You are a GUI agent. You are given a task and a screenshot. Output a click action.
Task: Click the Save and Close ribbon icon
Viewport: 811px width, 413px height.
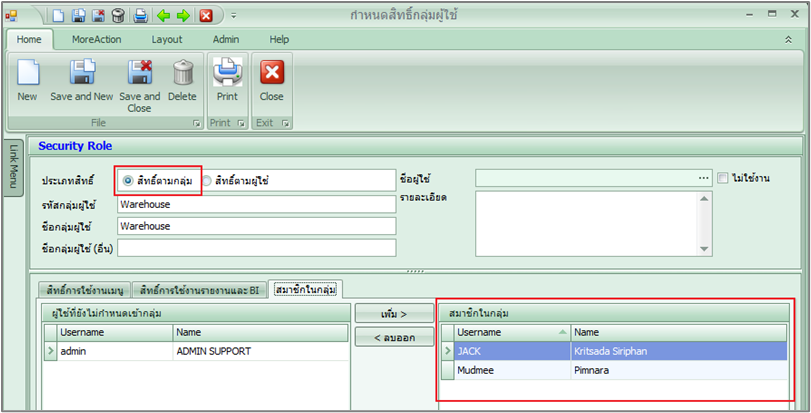[139, 73]
